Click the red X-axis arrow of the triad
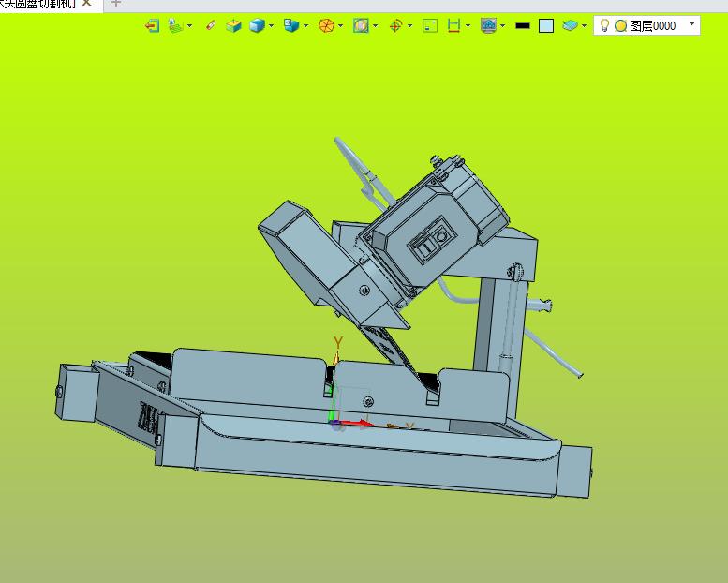The width and height of the screenshot is (728, 583). 360,423
